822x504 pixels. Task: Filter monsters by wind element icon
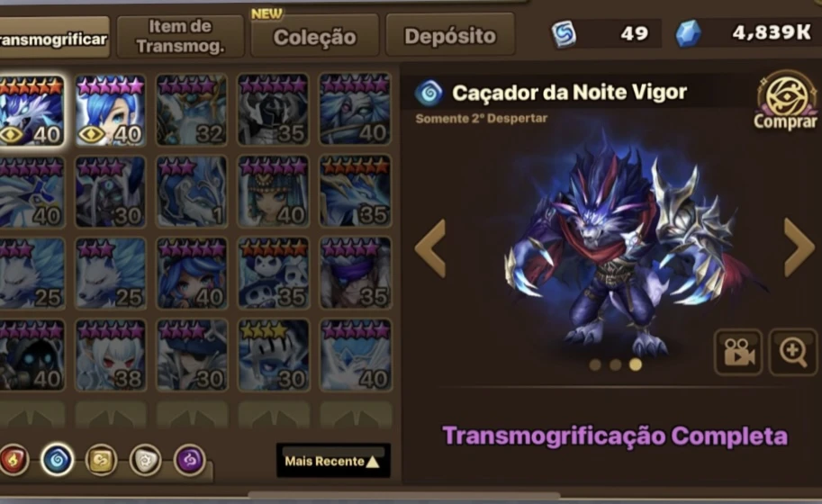point(101,460)
